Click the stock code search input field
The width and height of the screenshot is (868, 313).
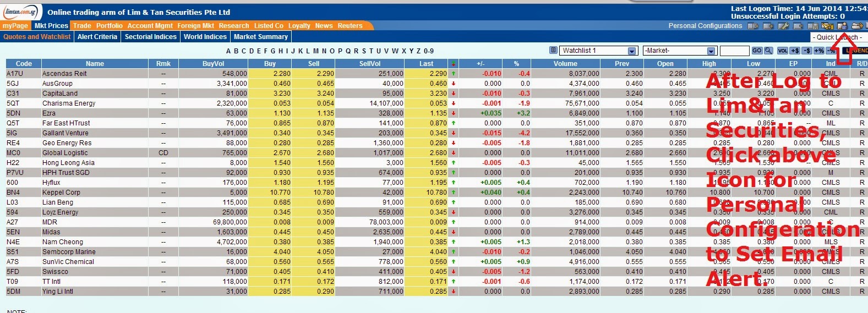(734, 51)
